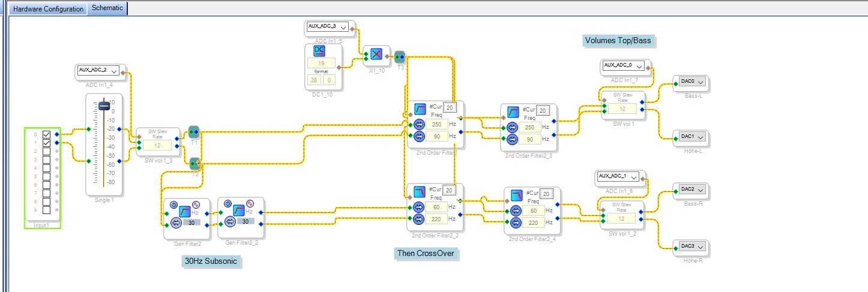Enable channel 2 checkbox in Input1
The width and height of the screenshot is (868, 292).
click(x=46, y=151)
